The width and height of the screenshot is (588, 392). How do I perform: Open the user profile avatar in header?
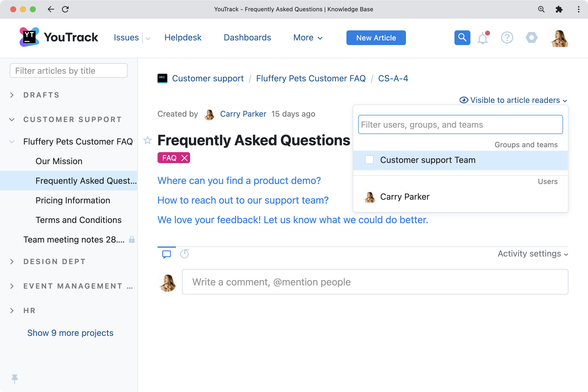click(x=559, y=38)
